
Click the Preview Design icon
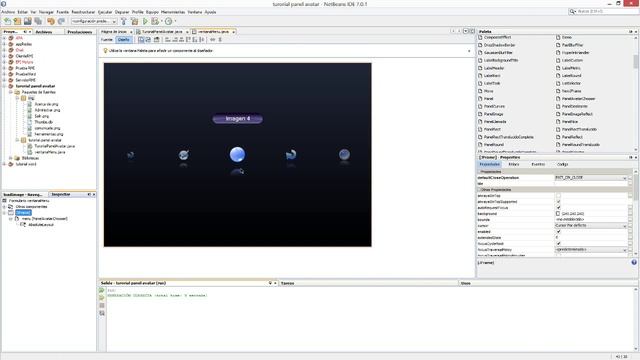tap(156, 40)
